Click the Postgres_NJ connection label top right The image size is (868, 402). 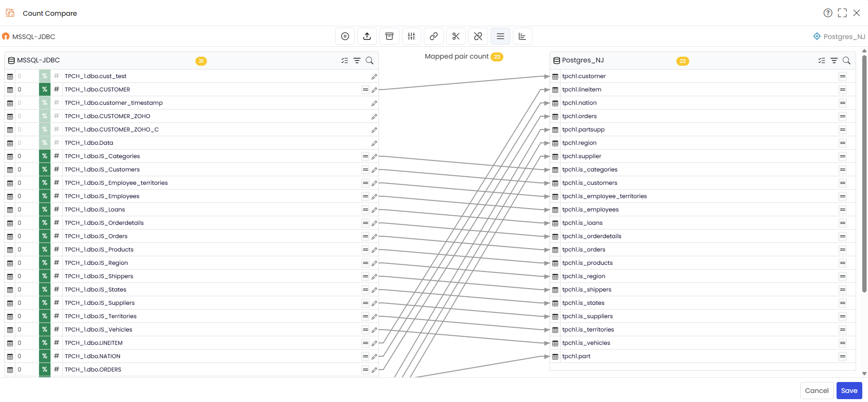(x=839, y=37)
